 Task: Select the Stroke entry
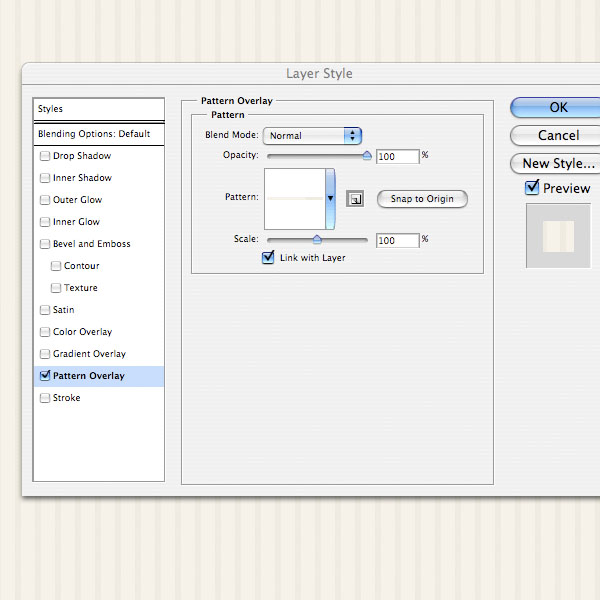pyautogui.click(x=67, y=398)
